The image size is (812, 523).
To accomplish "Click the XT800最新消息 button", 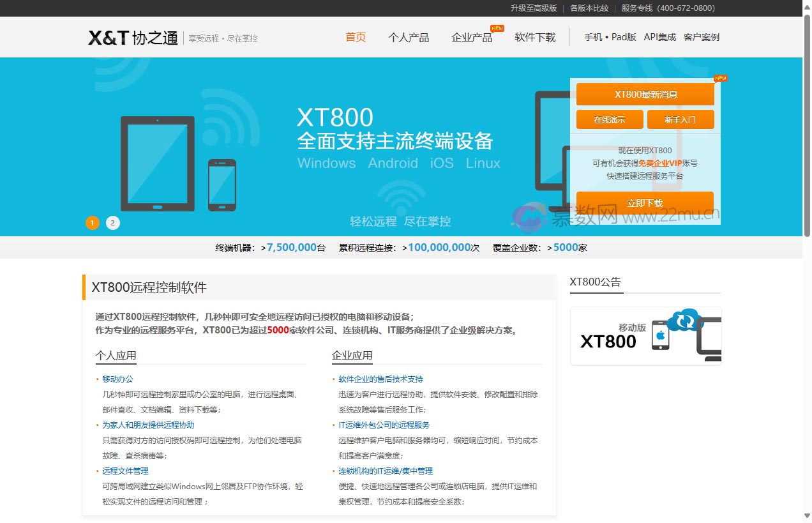I will pyautogui.click(x=645, y=94).
